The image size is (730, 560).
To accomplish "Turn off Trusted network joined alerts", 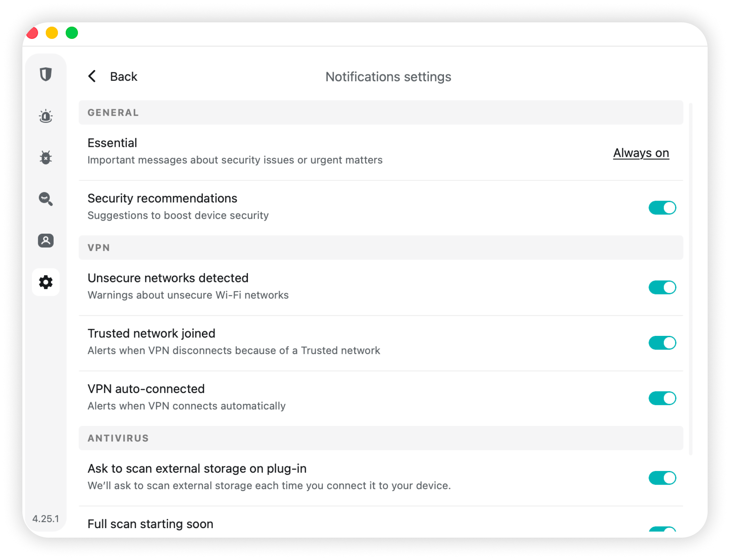I will (662, 343).
